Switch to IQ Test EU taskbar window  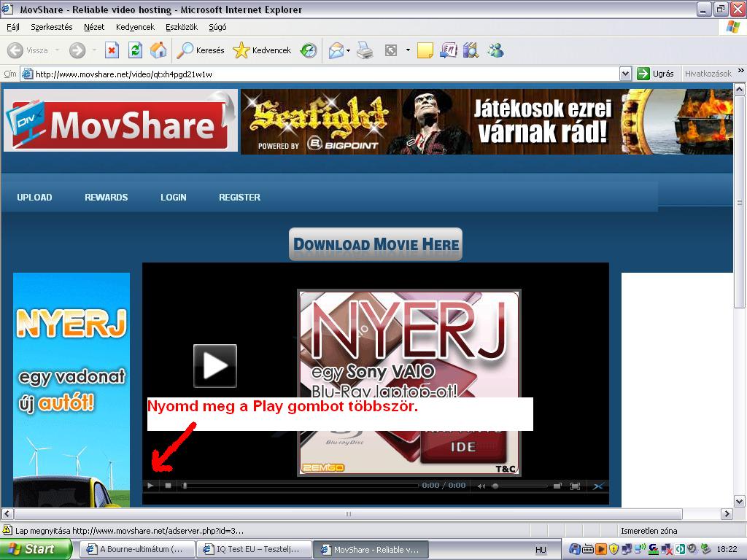[x=254, y=549]
